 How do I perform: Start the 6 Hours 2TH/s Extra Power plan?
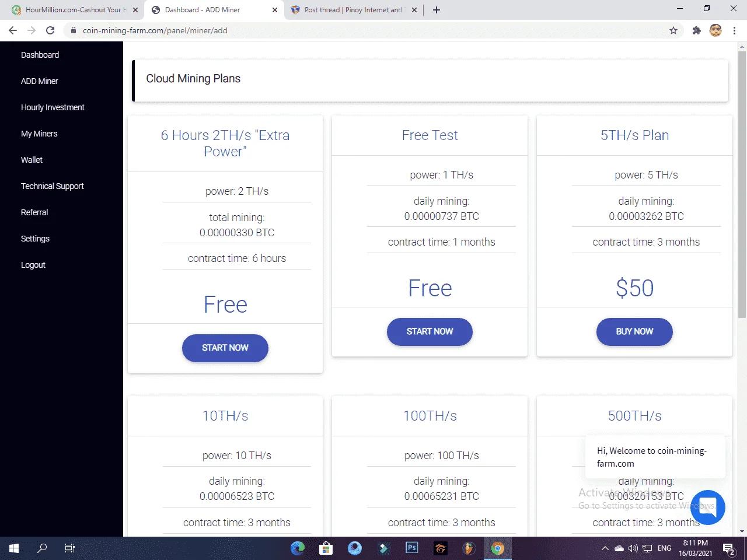(225, 348)
